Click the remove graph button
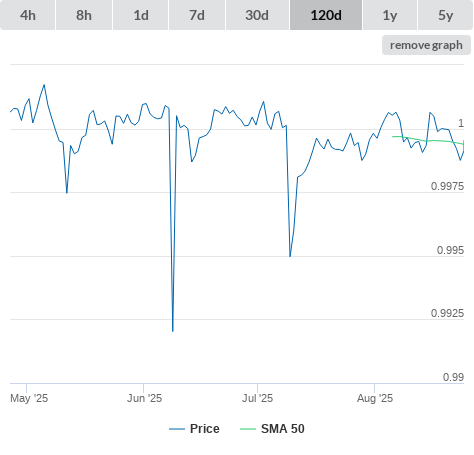This screenshot has width=474, height=455. (426, 45)
